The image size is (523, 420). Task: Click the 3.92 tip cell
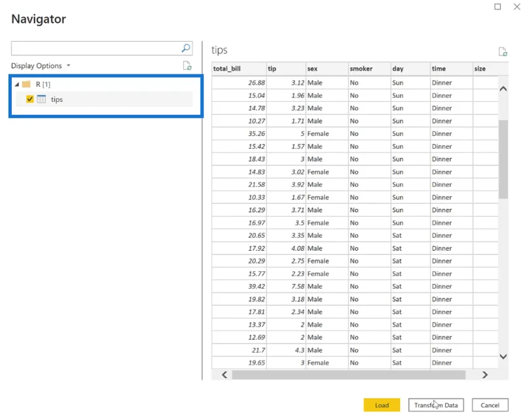click(x=286, y=184)
